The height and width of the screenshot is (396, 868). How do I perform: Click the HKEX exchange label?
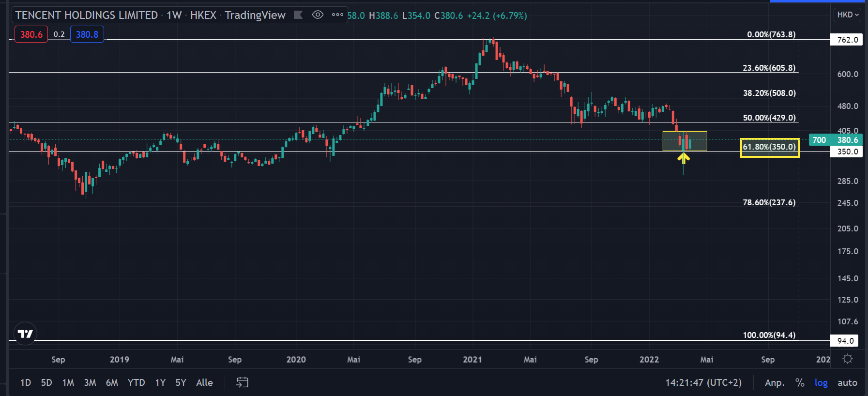tap(203, 15)
